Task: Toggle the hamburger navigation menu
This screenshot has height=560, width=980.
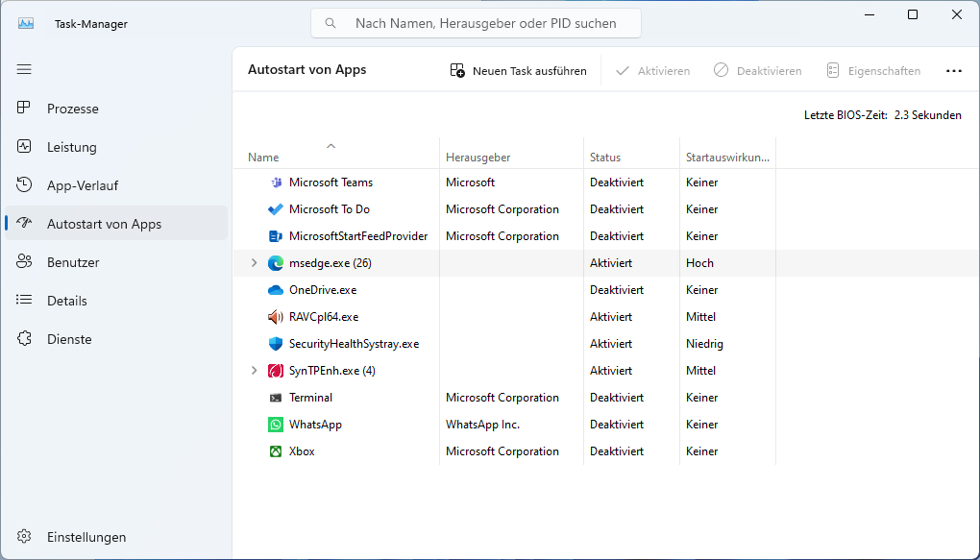Action: (x=24, y=69)
